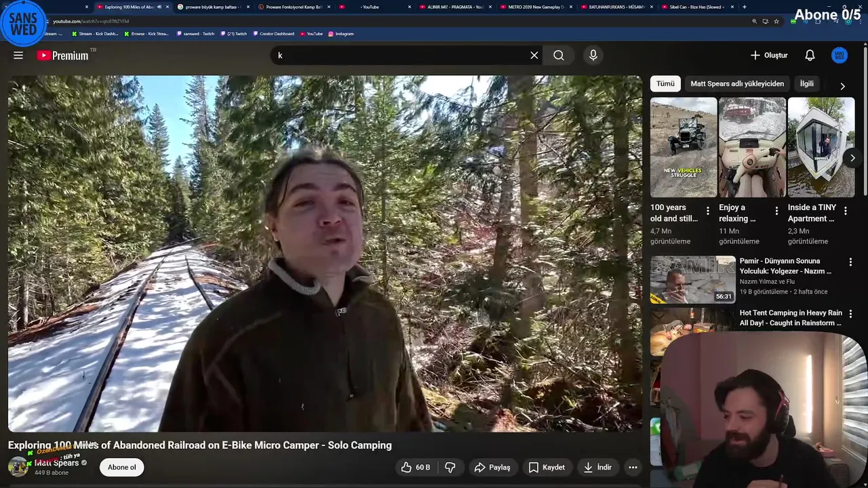
Task: Click the 'Oluştur' create button
Action: (x=769, y=56)
